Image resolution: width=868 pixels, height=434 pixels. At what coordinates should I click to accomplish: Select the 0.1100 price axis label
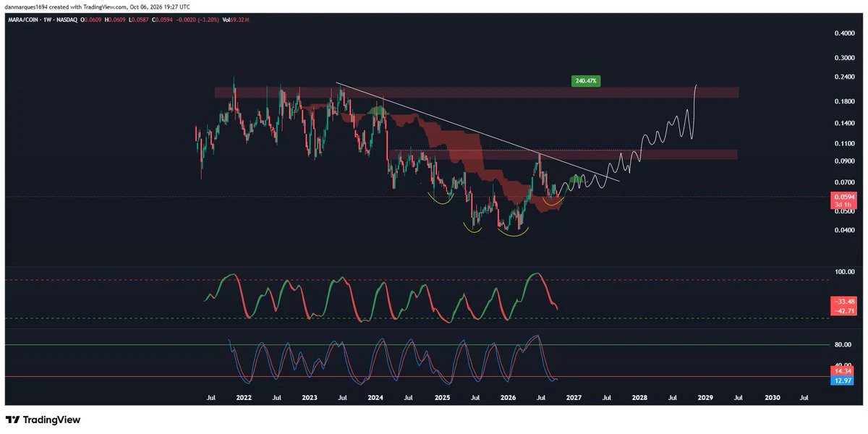tap(843, 144)
